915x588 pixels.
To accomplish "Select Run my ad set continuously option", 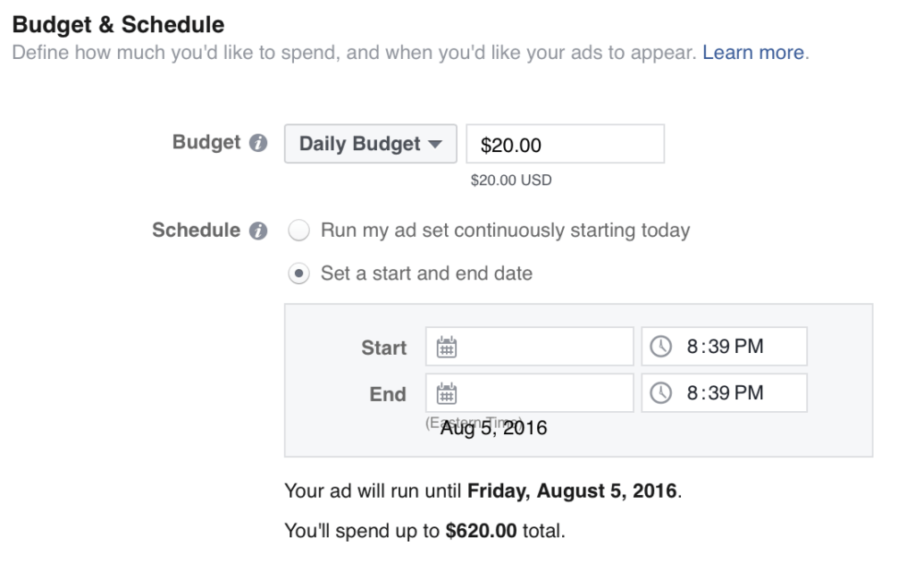I will point(298,231).
